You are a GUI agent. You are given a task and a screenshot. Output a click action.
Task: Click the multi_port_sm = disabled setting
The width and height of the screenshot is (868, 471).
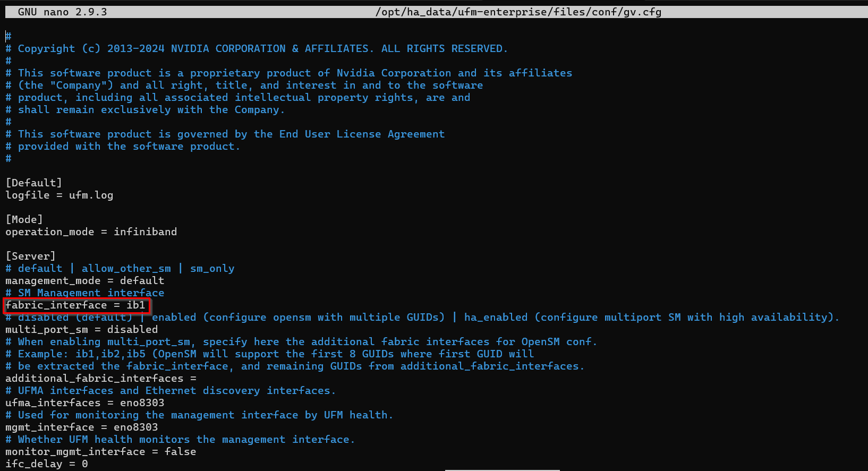(x=82, y=330)
